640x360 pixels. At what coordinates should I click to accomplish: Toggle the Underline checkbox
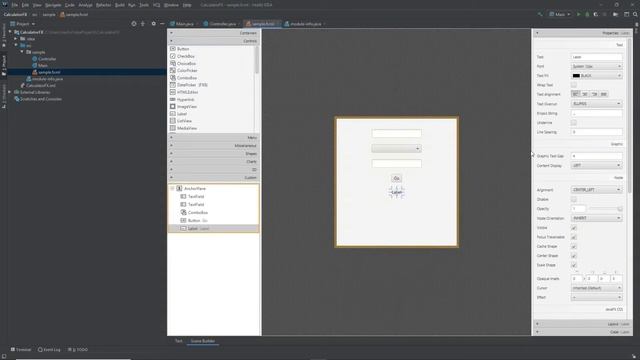(x=573, y=123)
